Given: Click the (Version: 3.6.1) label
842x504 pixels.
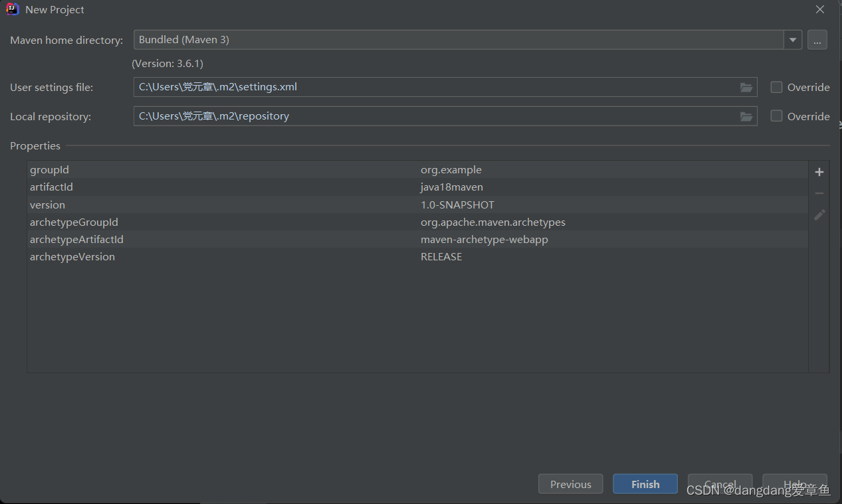Looking at the screenshot, I should pos(167,64).
